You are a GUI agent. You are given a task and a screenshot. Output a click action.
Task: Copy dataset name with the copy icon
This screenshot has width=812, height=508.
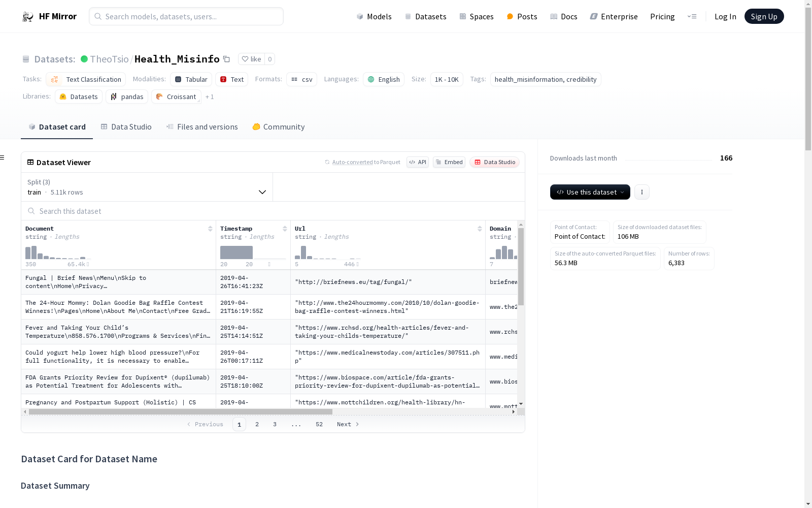[227, 59]
